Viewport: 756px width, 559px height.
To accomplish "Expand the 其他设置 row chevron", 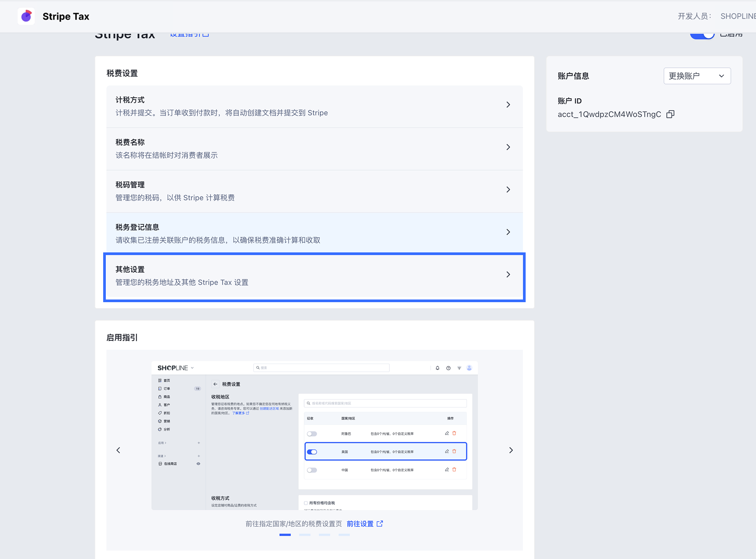I will 508,275.
